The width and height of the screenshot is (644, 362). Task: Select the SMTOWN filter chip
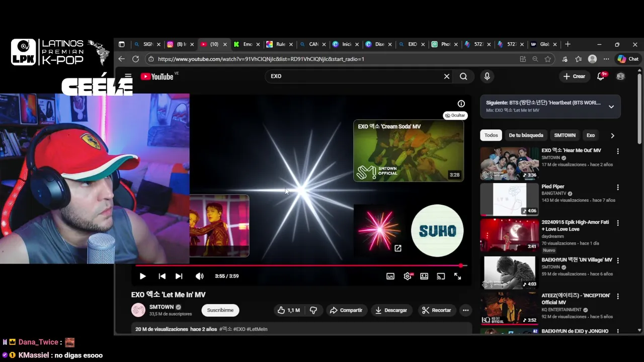pos(565,135)
